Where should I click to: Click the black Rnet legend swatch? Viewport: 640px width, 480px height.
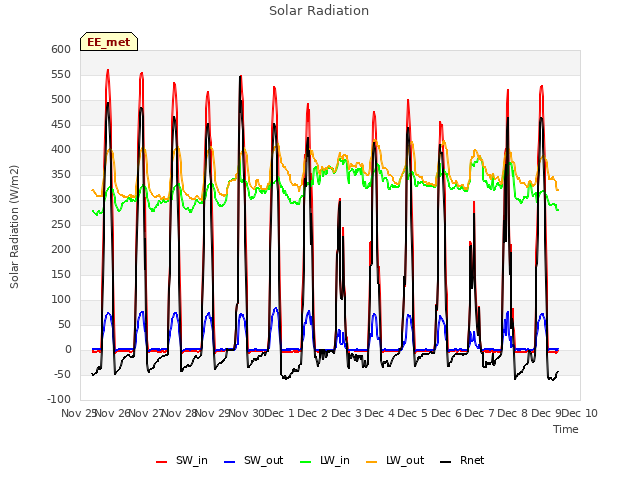point(446,462)
